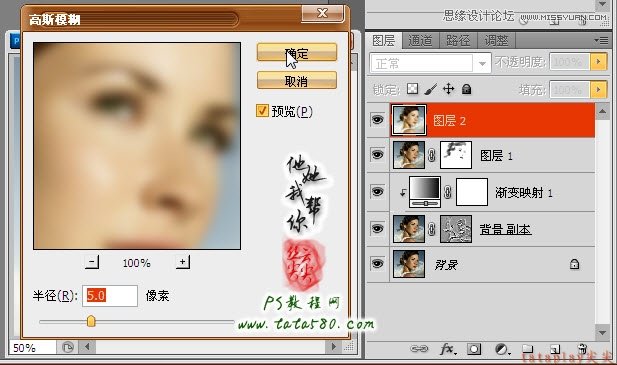This screenshot has width=617, height=365.
Task: Click the lock icon on 背景 layer
Action: tap(575, 264)
